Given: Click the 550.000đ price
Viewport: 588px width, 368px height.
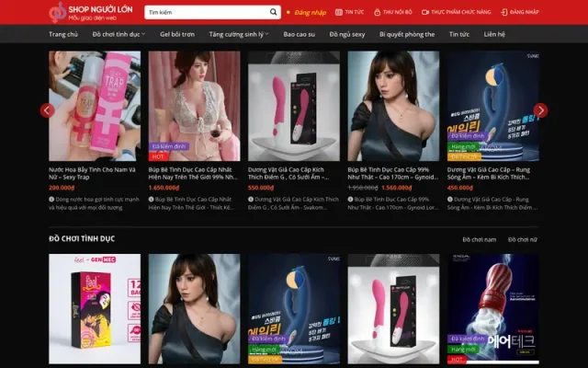Looking at the screenshot, I should coord(261,188).
